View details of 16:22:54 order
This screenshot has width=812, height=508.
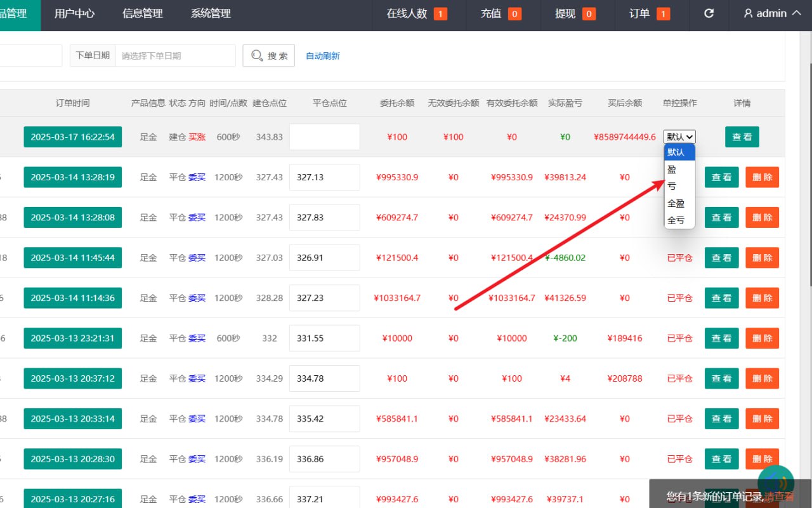click(x=742, y=137)
